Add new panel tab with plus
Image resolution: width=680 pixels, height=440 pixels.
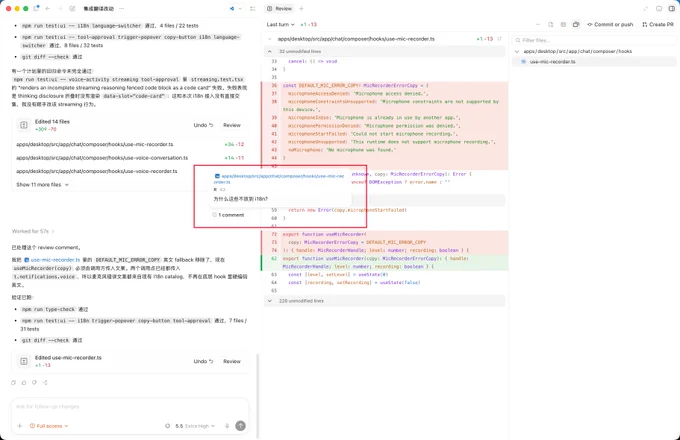(x=301, y=8)
